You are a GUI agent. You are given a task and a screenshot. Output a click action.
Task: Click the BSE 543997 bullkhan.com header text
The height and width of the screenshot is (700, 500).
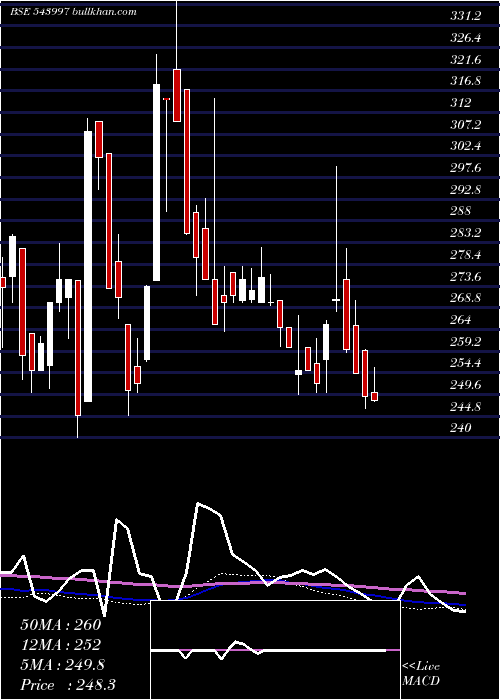(74, 12)
